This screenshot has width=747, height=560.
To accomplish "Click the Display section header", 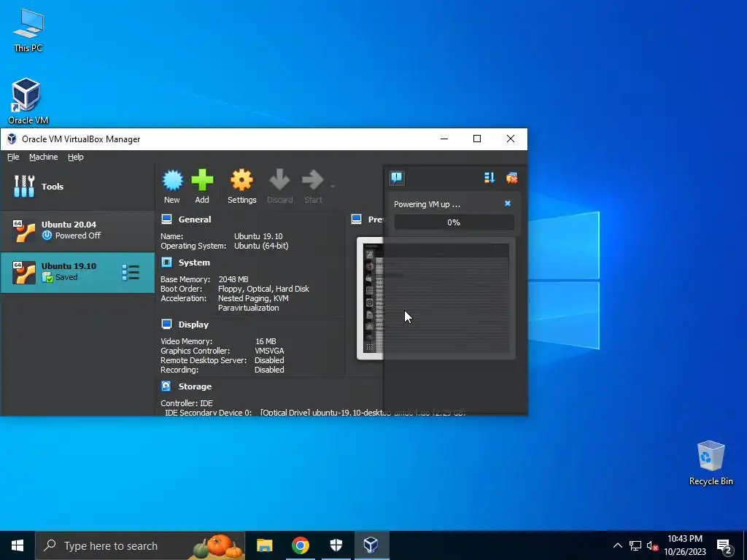I will click(x=193, y=324).
